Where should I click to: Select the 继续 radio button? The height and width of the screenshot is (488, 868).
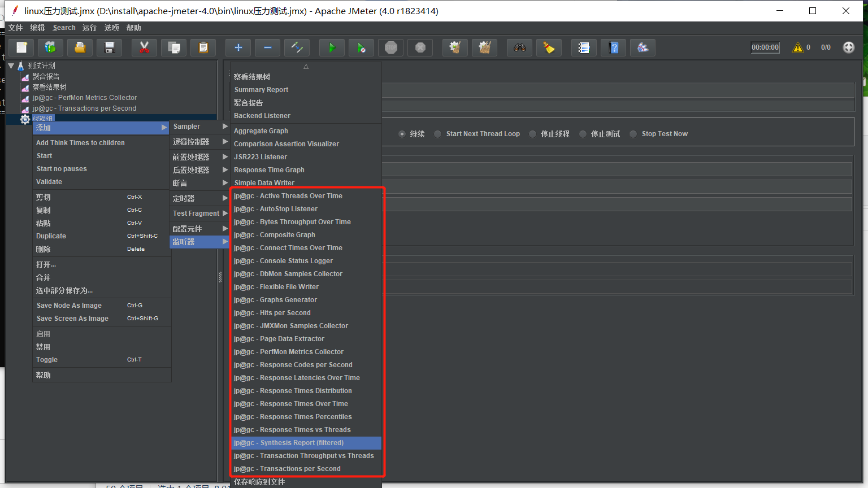pos(402,134)
